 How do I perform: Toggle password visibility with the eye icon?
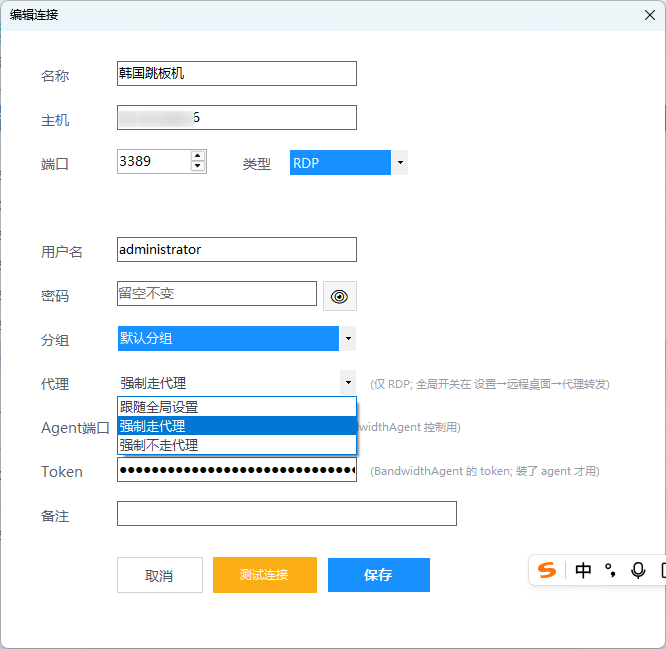(x=339, y=296)
